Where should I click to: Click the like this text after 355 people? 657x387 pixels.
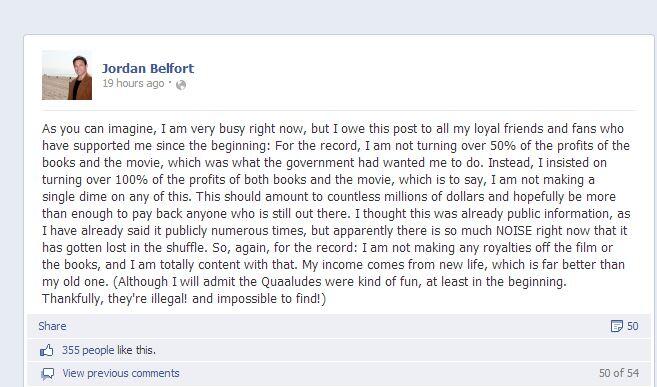[136, 350]
